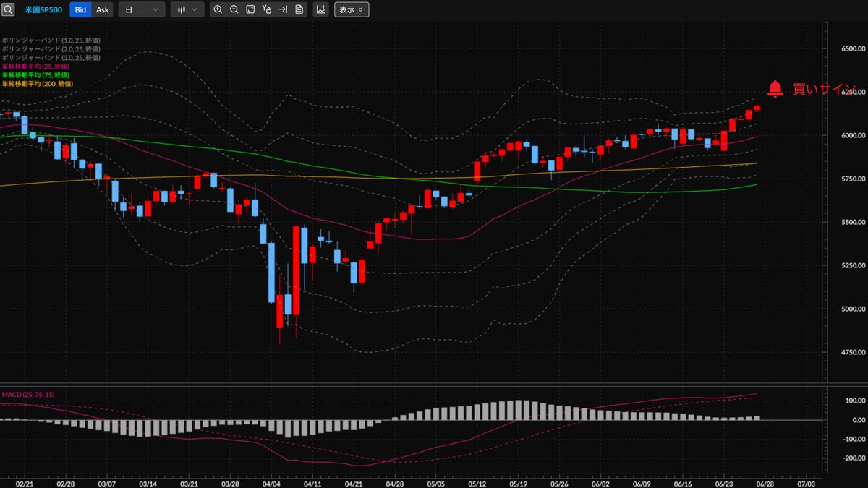Zoom in on the chart
Image resolution: width=868 pixels, height=488 pixels.
[x=218, y=9]
